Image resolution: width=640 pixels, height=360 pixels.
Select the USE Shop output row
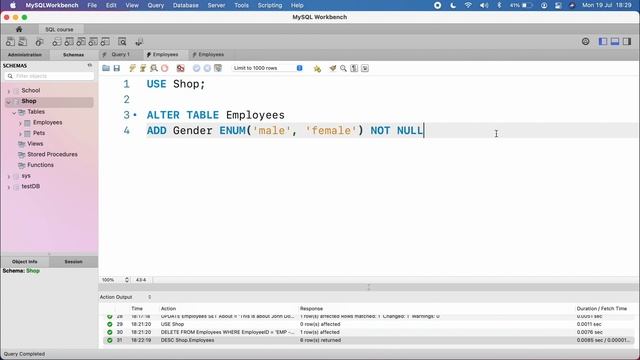point(369,324)
